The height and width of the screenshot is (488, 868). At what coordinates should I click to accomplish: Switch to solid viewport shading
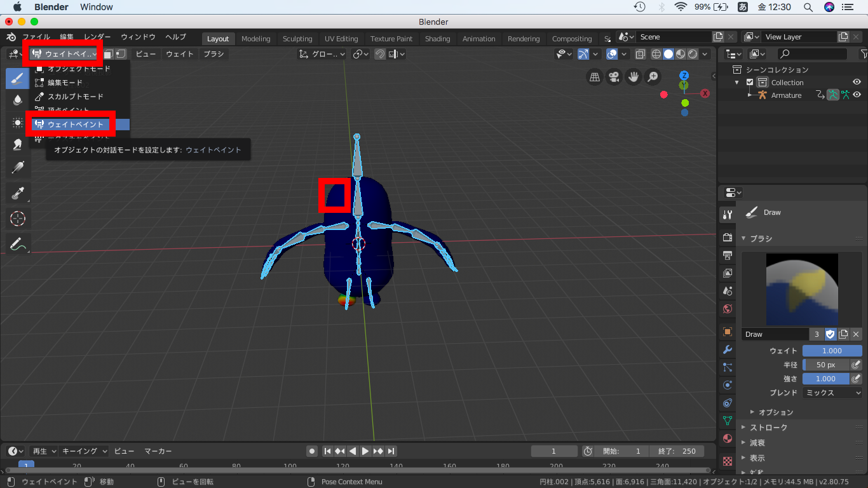click(x=668, y=54)
